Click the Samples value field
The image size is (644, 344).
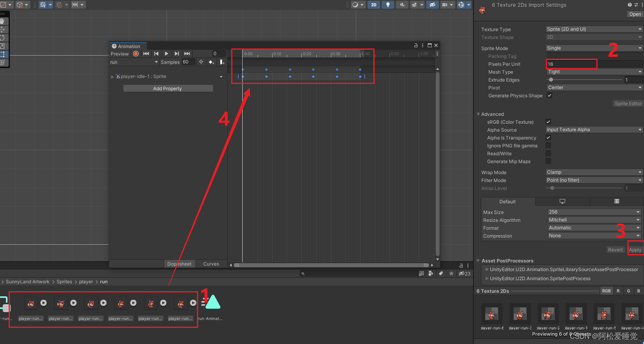tap(188, 62)
